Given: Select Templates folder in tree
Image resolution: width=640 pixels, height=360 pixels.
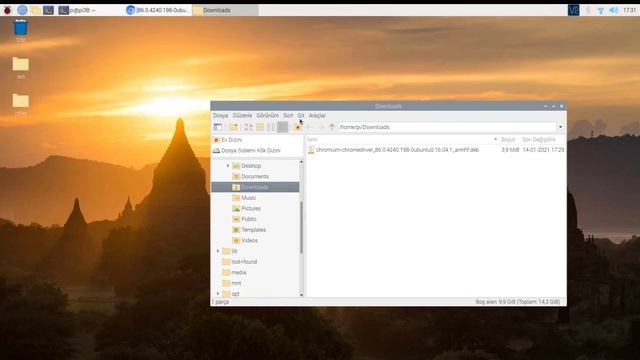Looking at the screenshot, I should [253, 230].
